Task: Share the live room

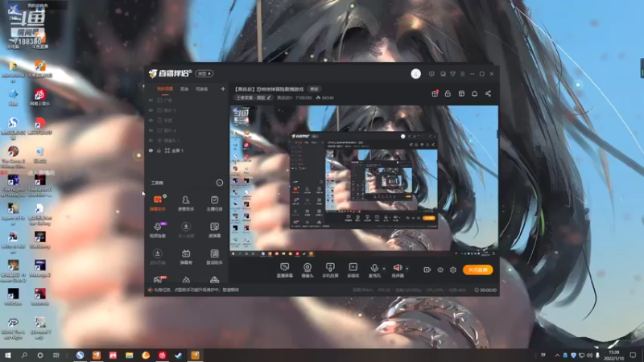Action: click(488, 93)
